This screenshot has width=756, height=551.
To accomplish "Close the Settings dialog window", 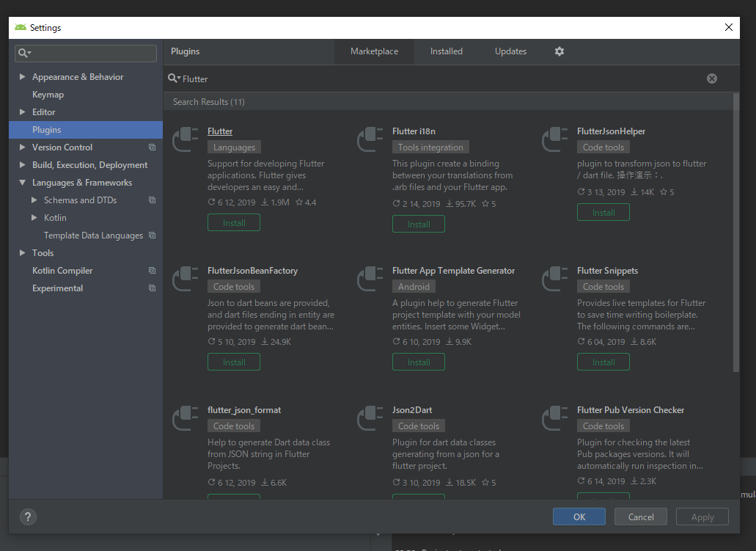I will point(729,27).
